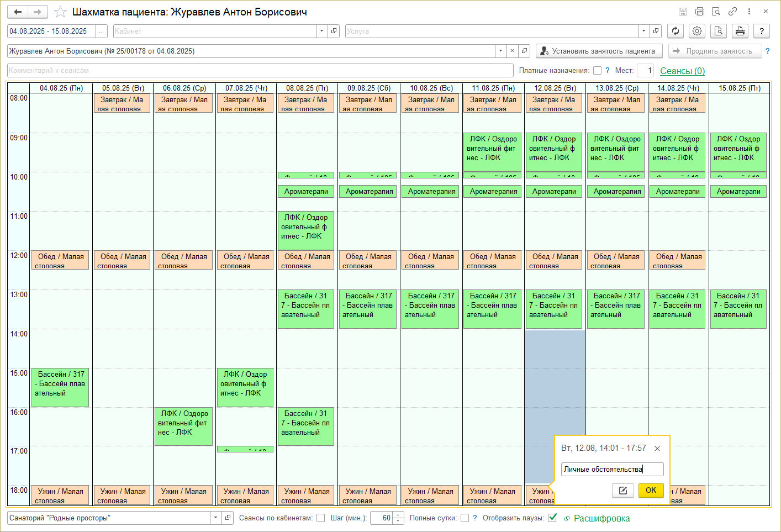Select ЛФК session on 15.08.25 at 09:00
The width and height of the screenshot is (781, 532).
point(738,152)
